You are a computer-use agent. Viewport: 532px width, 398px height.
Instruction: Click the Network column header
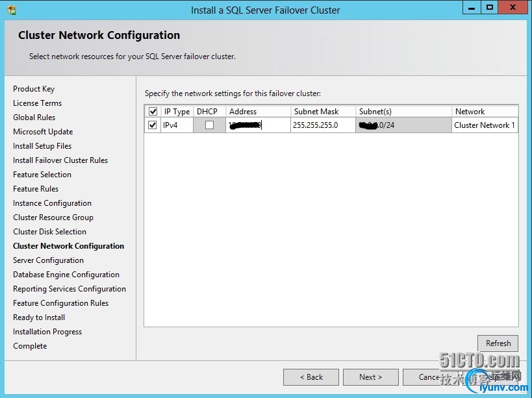click(485, 112)
